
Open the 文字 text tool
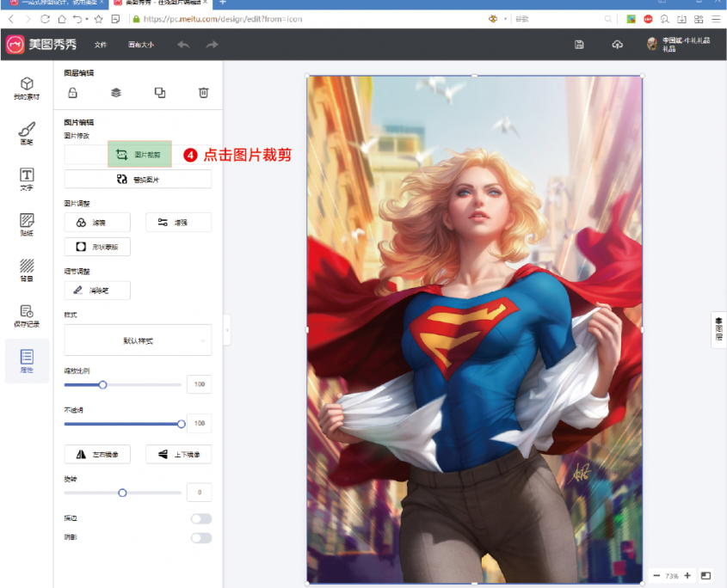27,179
